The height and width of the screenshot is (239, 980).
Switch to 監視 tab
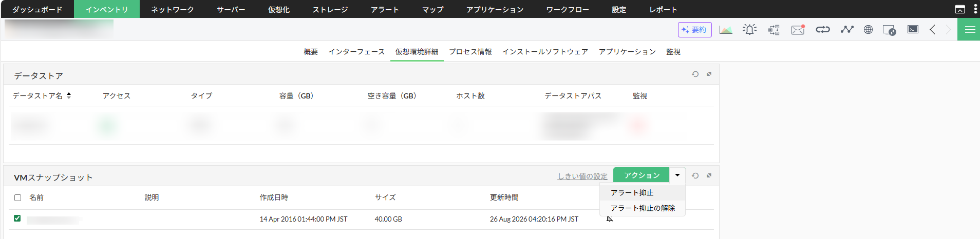coord(673,52)
